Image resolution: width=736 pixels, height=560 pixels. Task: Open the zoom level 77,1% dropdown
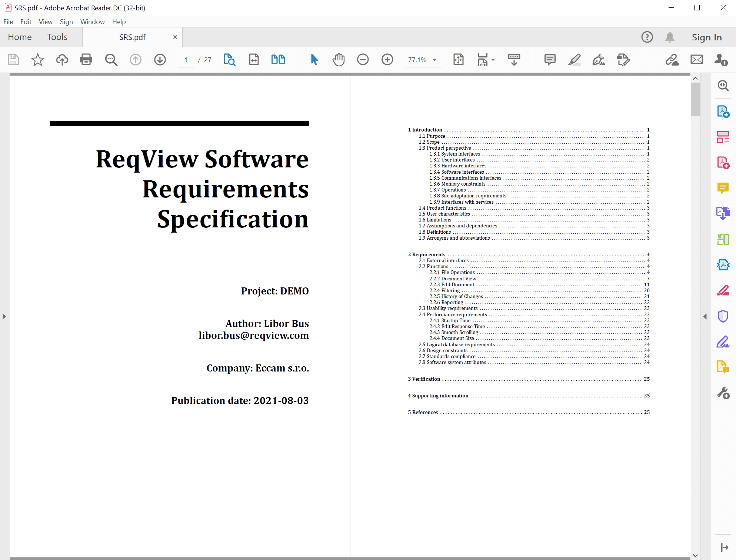434,60
